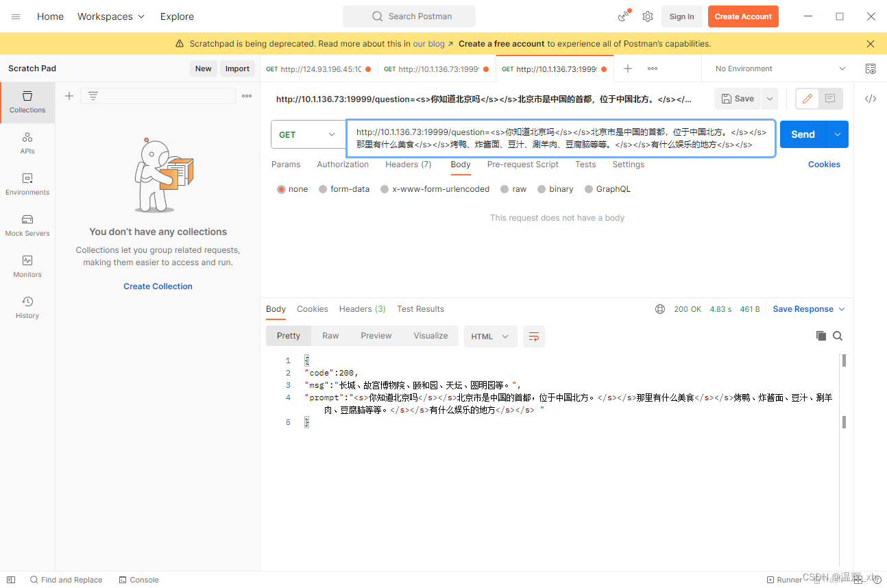The height and width of the screenshot is (588, 887).
Task: Click into the request URL field
Action: pos(561,138)
